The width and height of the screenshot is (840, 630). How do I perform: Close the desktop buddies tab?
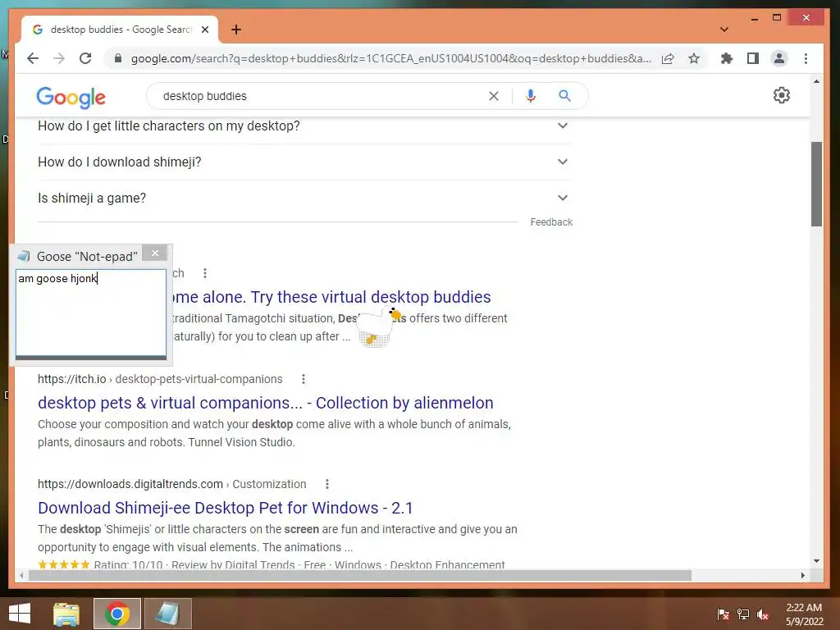tap(204, 30)
